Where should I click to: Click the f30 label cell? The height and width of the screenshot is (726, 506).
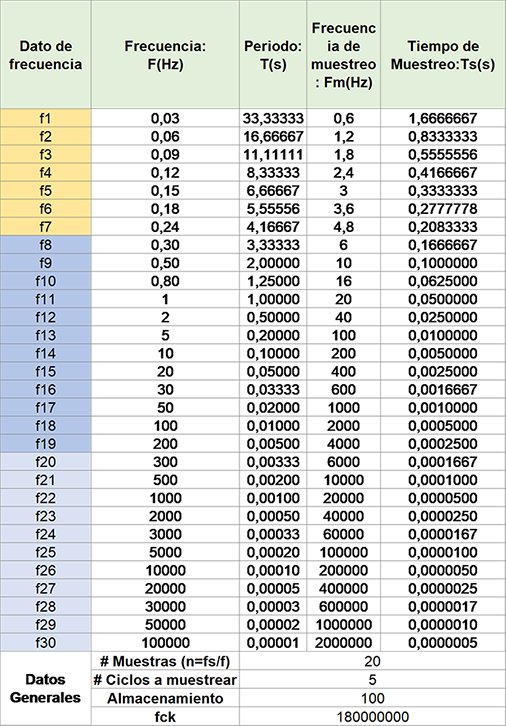click(45, 643)
